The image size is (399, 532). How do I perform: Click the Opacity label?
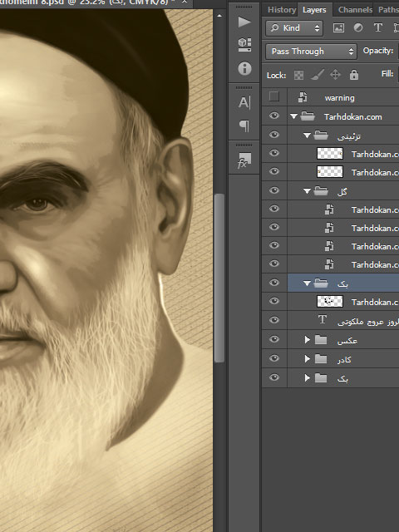pos(378,51)
